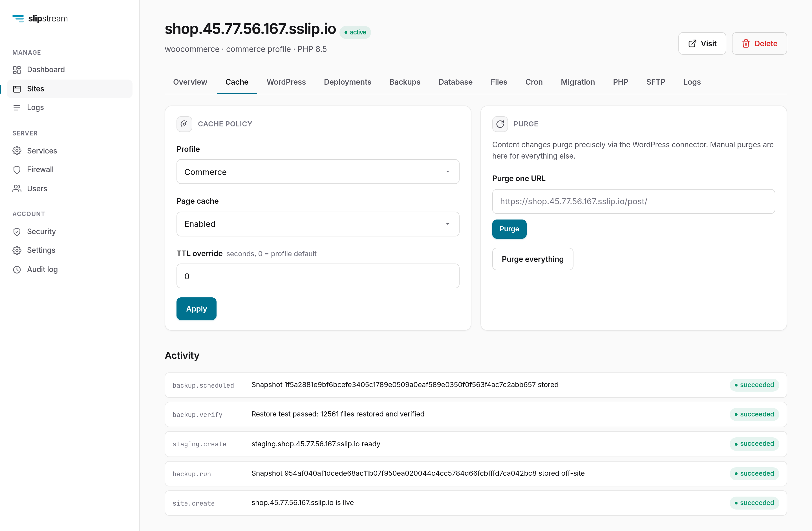Viewport: 812px width, 531px height.
Task: Open Services in the sidebar
Action: coord(70,151)
